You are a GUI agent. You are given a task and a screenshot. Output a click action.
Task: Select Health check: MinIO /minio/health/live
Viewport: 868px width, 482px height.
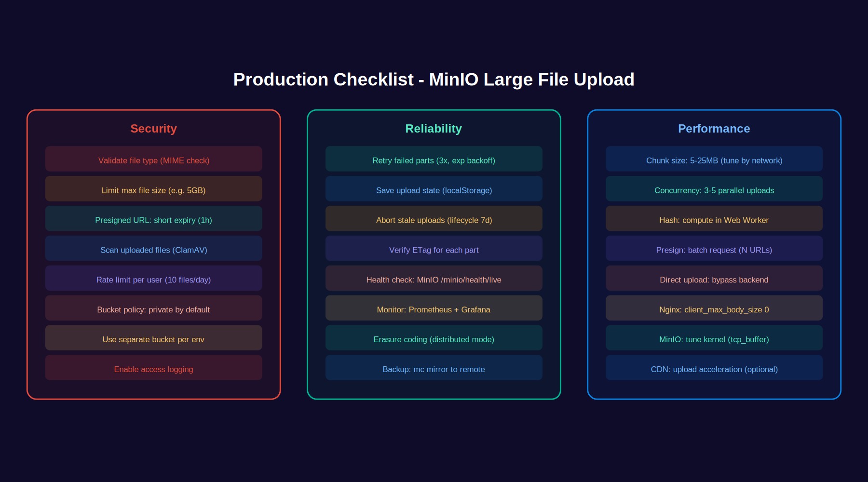click(x=434, y=279)
